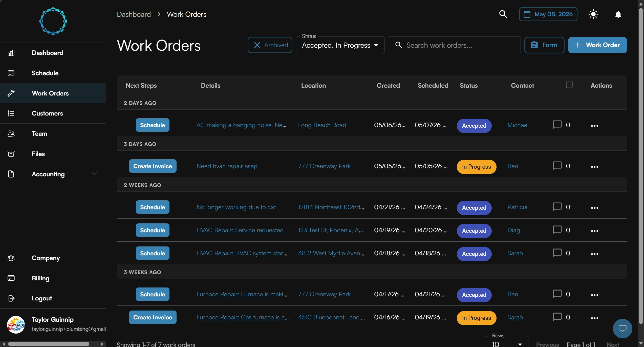
Task: Click the company logo in sidebar
Action: coord(53,21)
